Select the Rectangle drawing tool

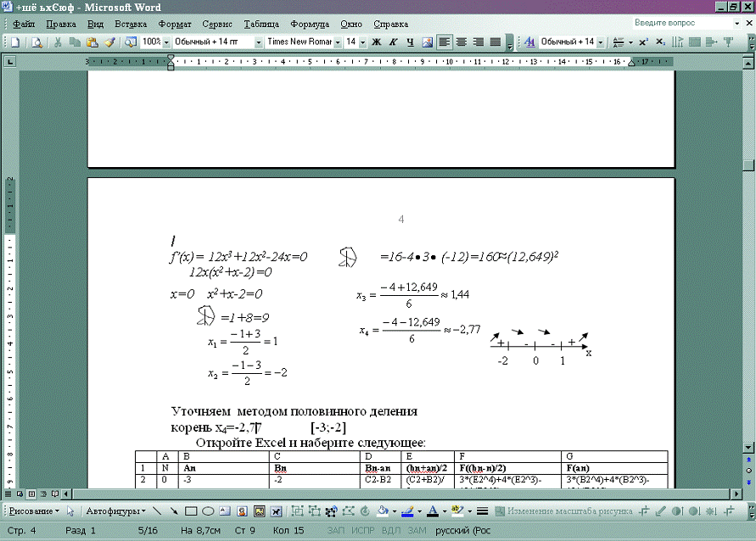191,511
